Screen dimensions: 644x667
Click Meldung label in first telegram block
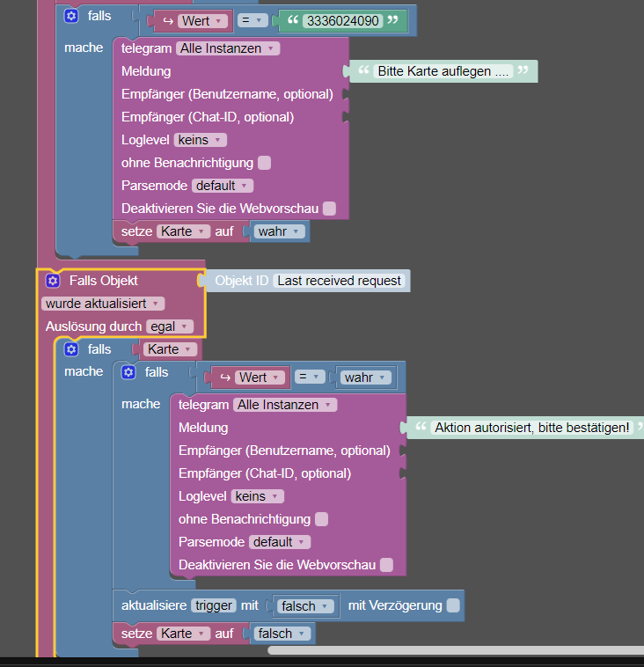[x=146, y=71]
